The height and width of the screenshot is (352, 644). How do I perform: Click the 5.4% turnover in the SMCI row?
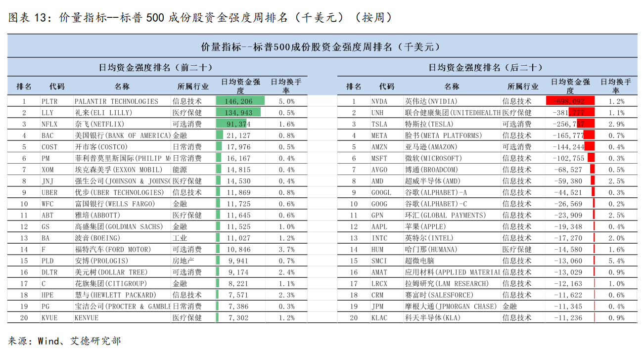click(x=616, y=261)
